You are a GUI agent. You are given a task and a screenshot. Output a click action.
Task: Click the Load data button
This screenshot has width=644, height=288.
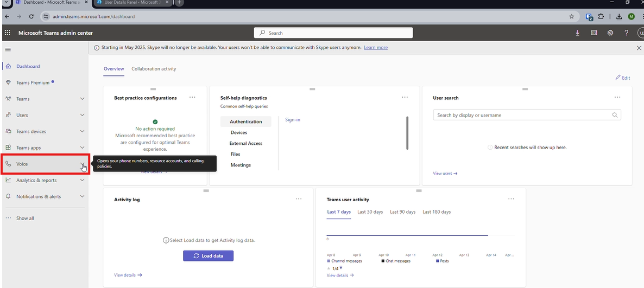pyautogui.click(x=208, y=255)
